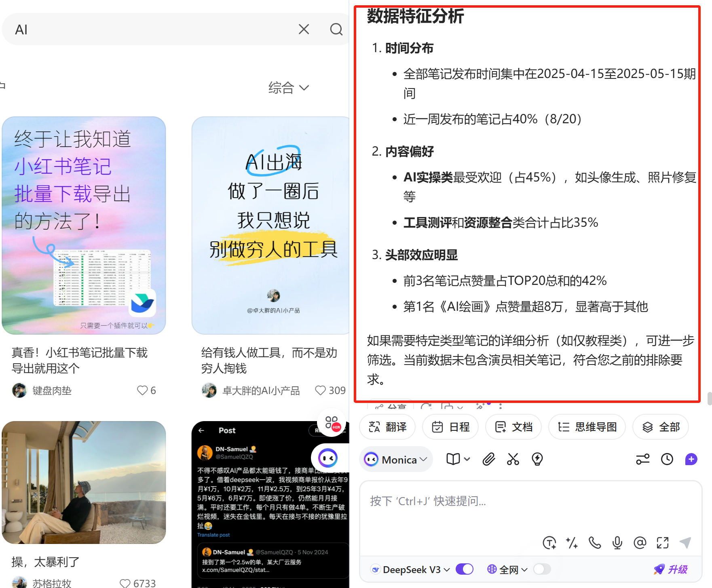Open the man on terrace photo
Viewport: 712px width, 588px height.
pyautogui.click(x=84, y=483)
